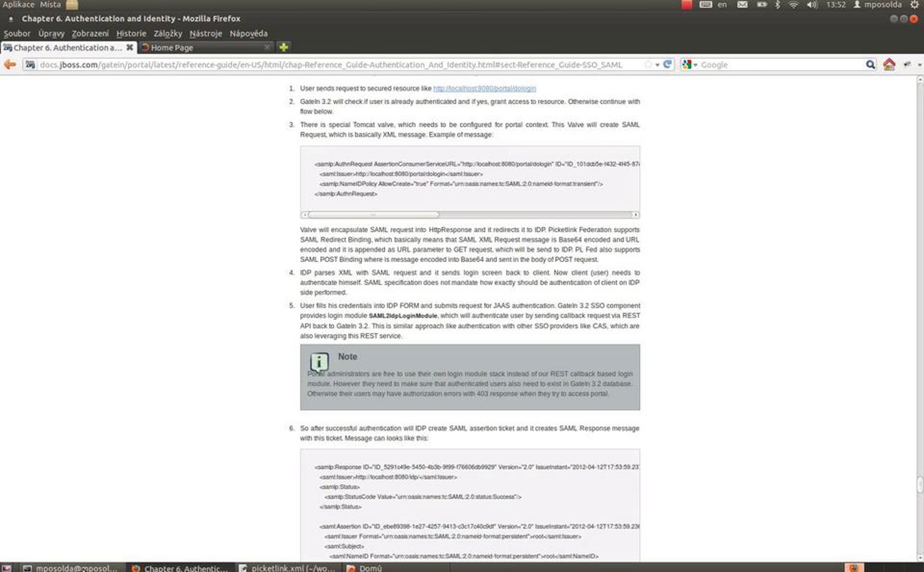The width and height of the screenshot is (924, 572).
Task: Click the samlp:StatusCode Value code line
Action: tap(423, 497)
